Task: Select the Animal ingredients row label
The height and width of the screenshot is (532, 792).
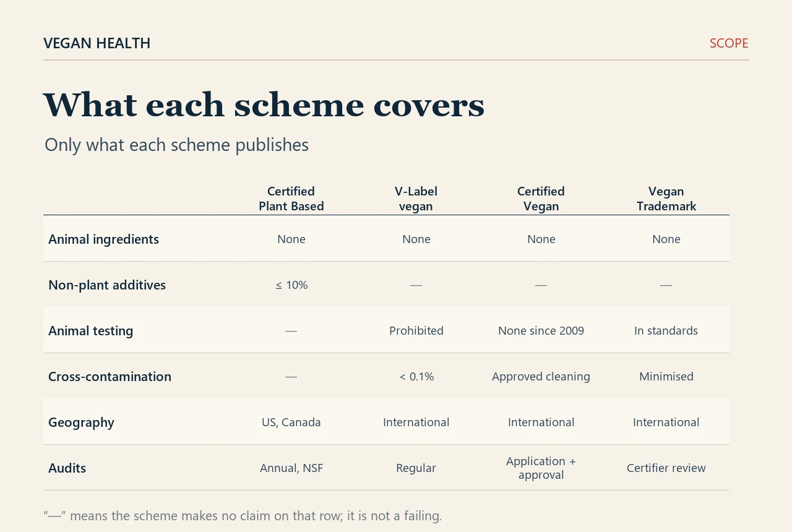Action: (x=104, y=239)
